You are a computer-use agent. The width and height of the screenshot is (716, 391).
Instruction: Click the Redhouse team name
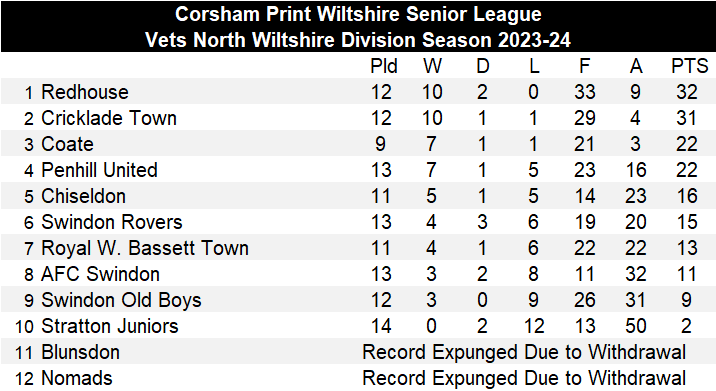pos(85,92)
